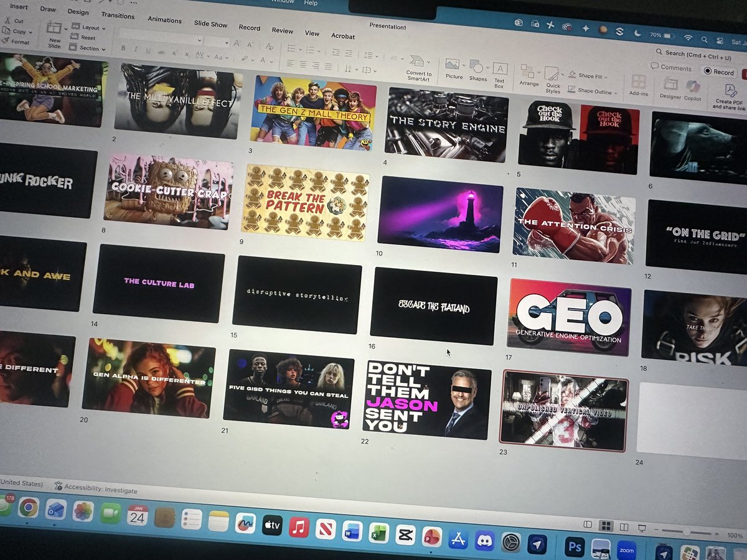Open the font size combo box

coord(217,41)
